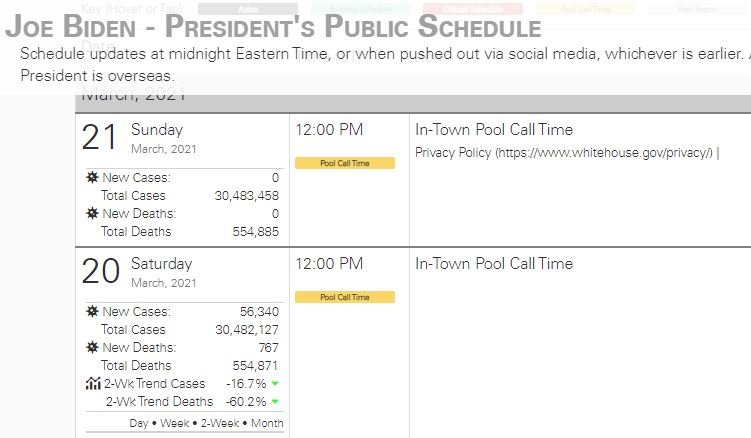This screenshot has width=751, height=438.
Task: Click virus icon beside Saturday's New Cases
Action: point(93,312)
